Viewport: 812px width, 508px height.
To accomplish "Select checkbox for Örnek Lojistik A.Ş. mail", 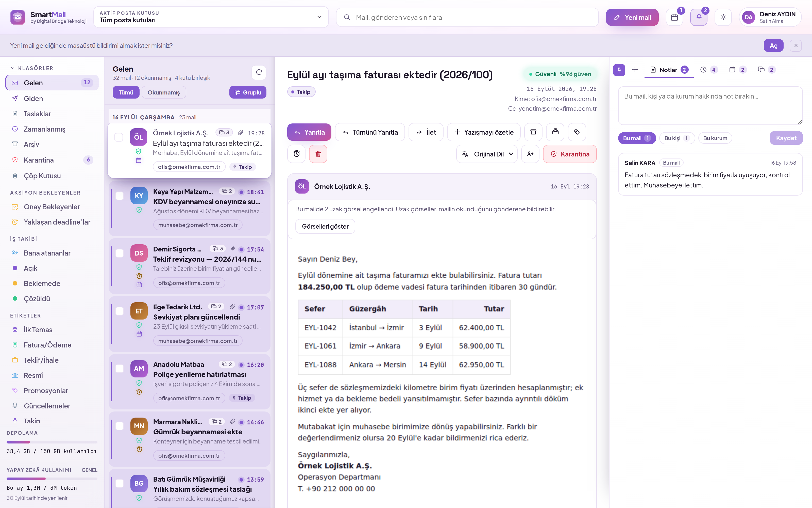I will 119,137.
